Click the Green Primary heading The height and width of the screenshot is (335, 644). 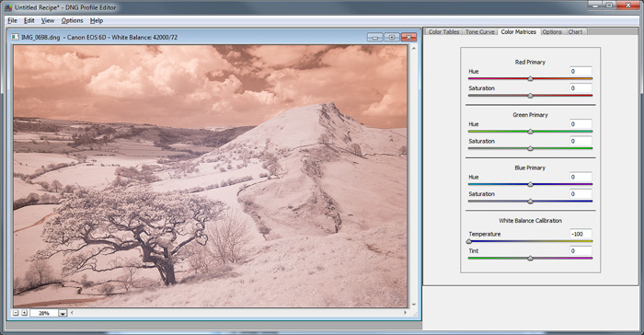(x=530, y=115)
